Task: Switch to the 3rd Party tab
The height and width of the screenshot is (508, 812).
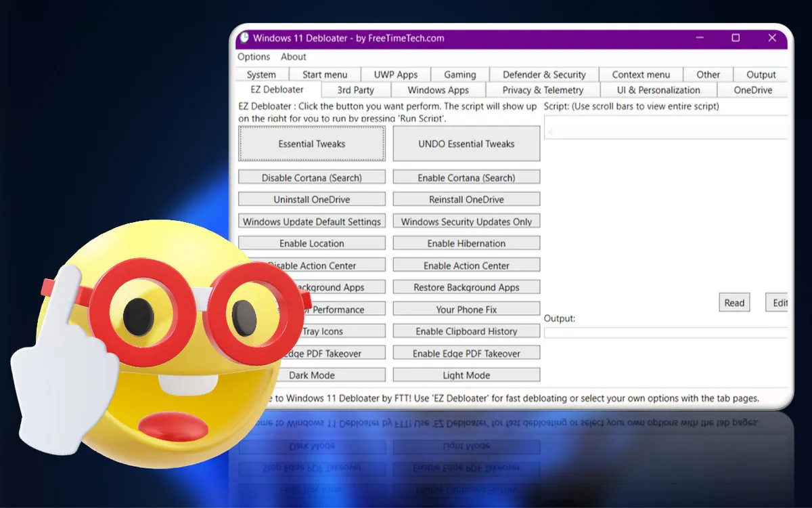Action: pos(356,90)
